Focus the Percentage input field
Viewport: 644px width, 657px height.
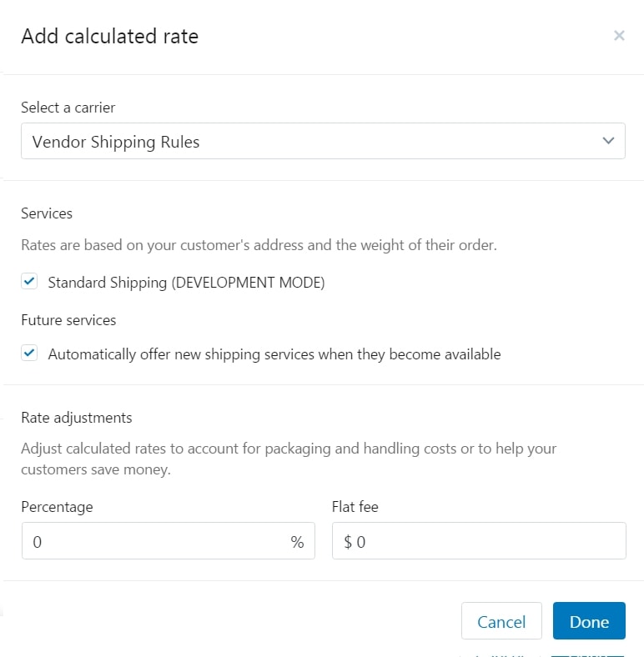[154, 542]
